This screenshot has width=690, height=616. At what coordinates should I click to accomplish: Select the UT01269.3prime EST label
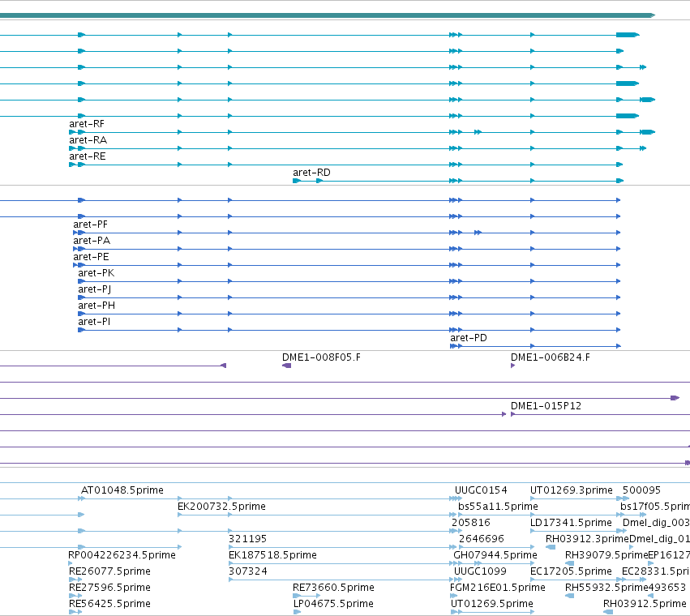571,490
